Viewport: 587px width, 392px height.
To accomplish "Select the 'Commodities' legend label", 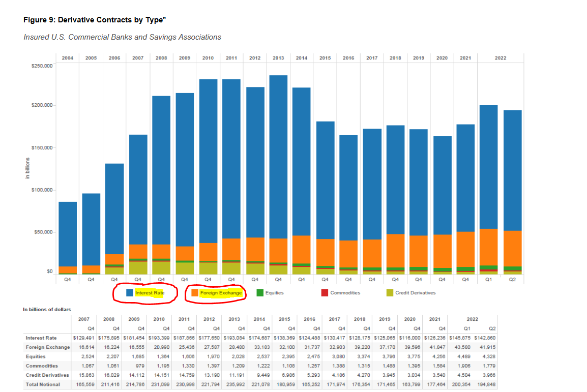I will pos(345,292).
